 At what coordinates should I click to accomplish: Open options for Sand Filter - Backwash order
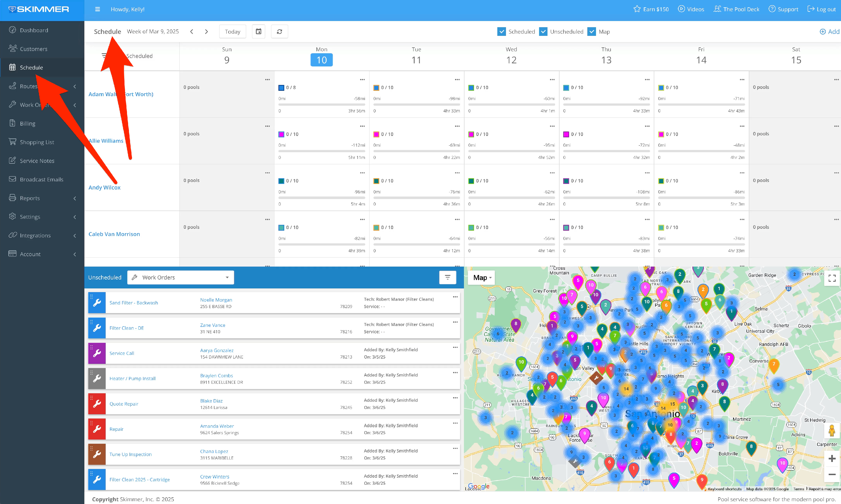pyautogui.click(x=455, y=297)
